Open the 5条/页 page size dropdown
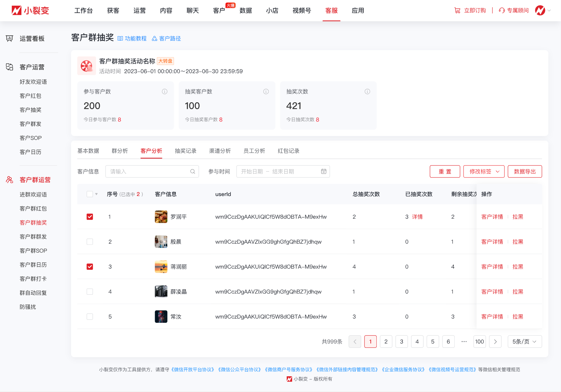Viewport: 561px width, 392px height. pos(525,342)
